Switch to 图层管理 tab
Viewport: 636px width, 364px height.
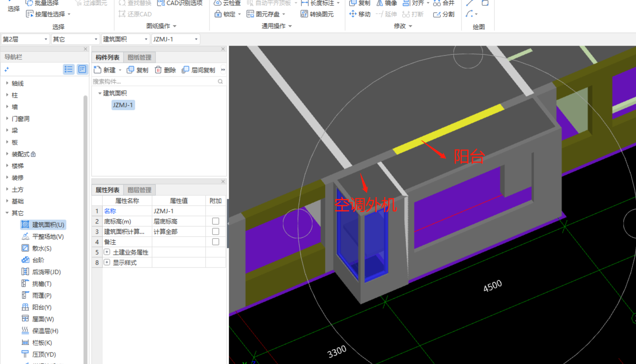(x=140, y=190)
